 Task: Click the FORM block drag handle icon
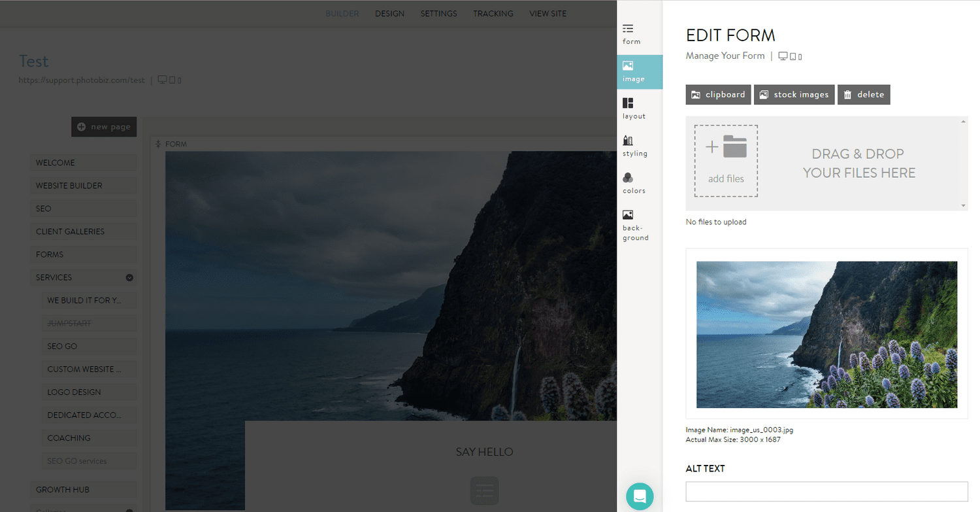tap(157, 143)
